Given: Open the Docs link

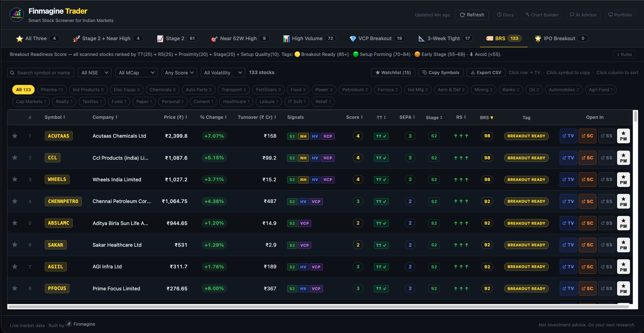Looking at the screenshot, I should click(x=505, y=15).
